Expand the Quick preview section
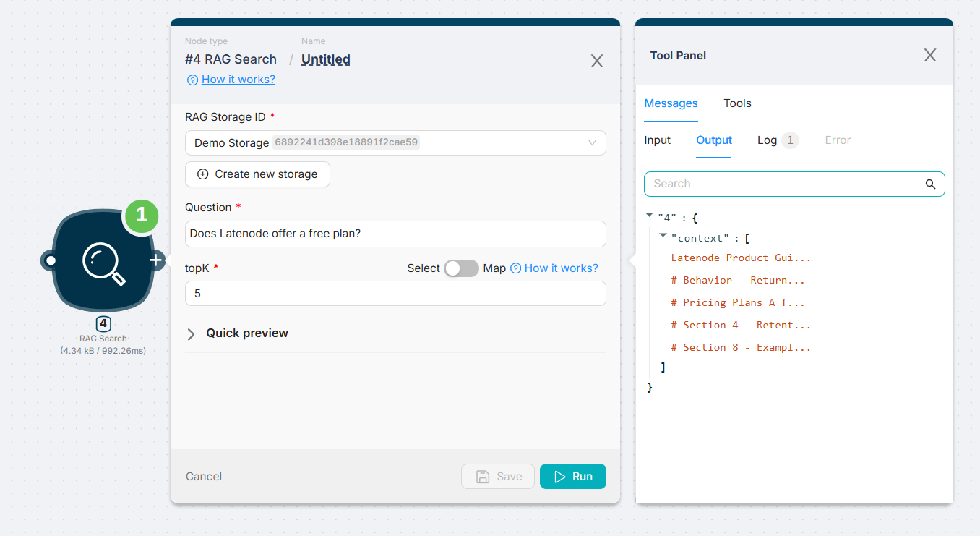Screen dimensions: 980x536 [x=192, y=333]
